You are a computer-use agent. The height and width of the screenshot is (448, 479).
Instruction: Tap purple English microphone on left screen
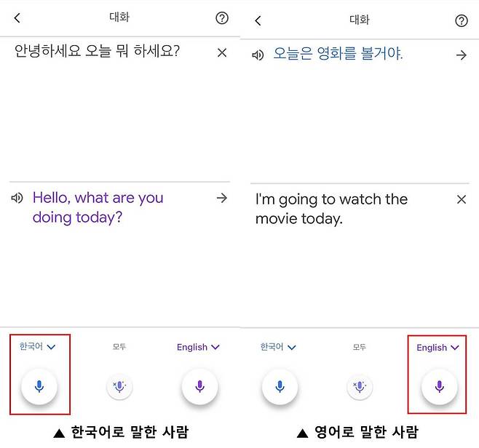tap(199, 386)
